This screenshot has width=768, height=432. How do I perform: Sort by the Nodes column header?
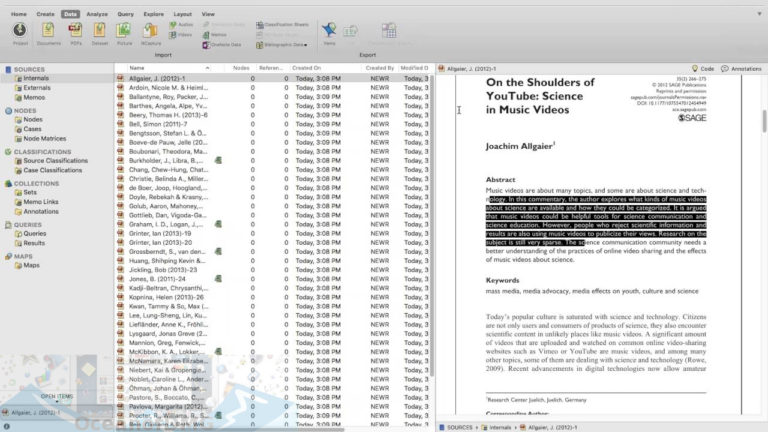[x=240, y=68]
